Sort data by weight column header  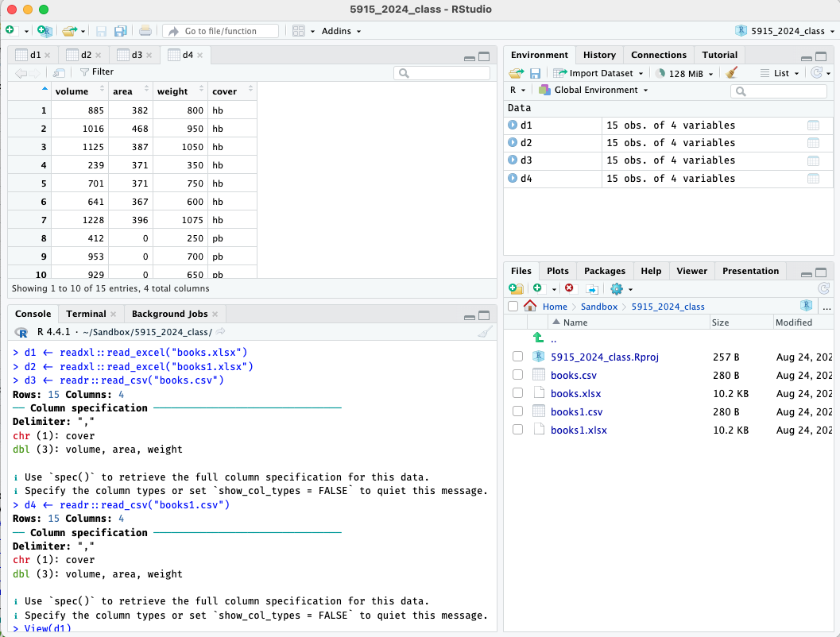(180, 91)
